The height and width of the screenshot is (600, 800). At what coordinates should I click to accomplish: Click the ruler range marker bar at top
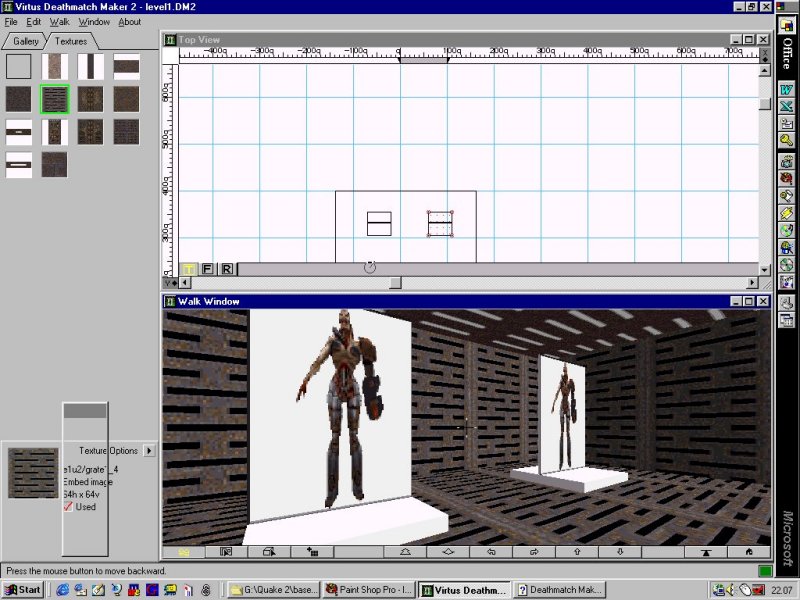pyautogui.click(x=423, y=60)
